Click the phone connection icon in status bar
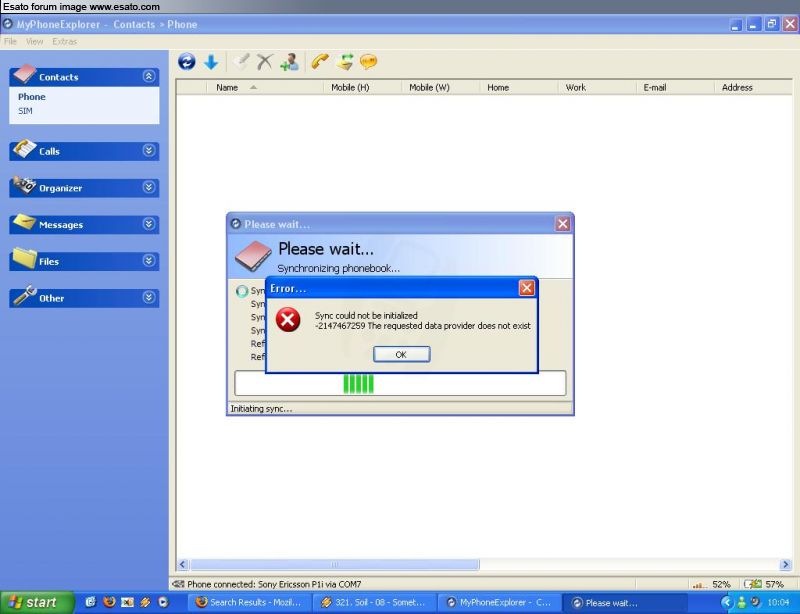Image resolution: width=800 pixels, height=614 pixels. pyautogui.click(x=178, y=584)
